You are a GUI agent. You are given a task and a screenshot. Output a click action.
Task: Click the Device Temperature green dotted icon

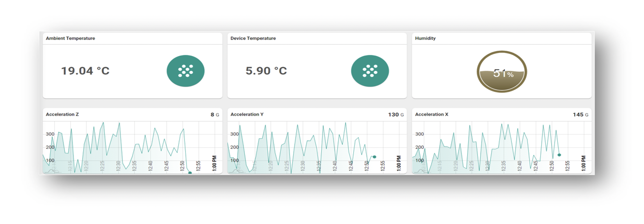pyautogui.click(x=370, y=71)
